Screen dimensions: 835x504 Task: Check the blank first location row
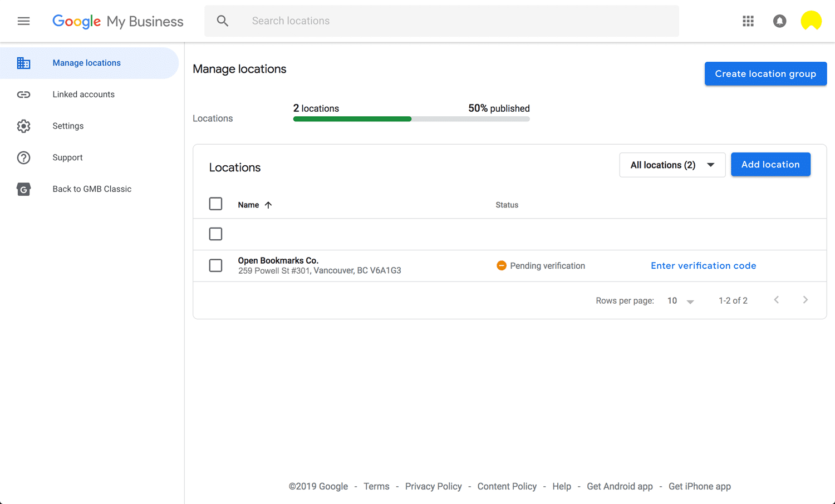pyautogui.click(x=215, y=234)
